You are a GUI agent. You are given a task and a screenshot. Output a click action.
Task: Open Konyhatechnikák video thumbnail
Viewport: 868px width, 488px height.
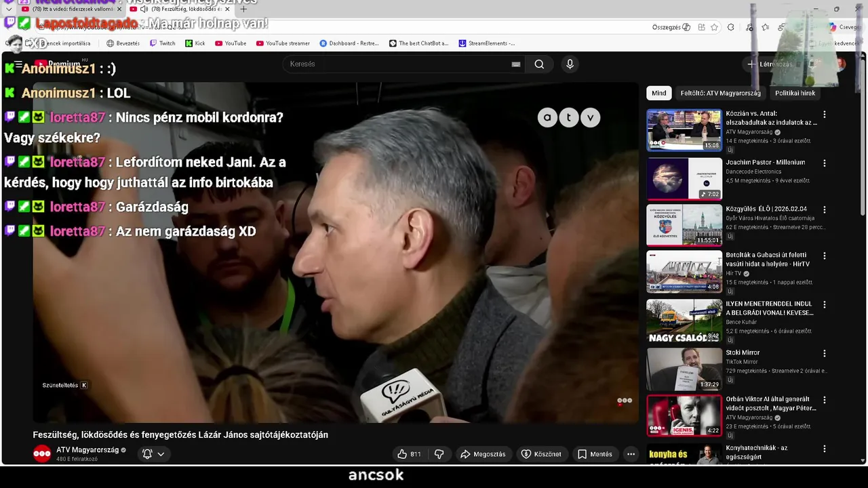click(x=684, y=454)
